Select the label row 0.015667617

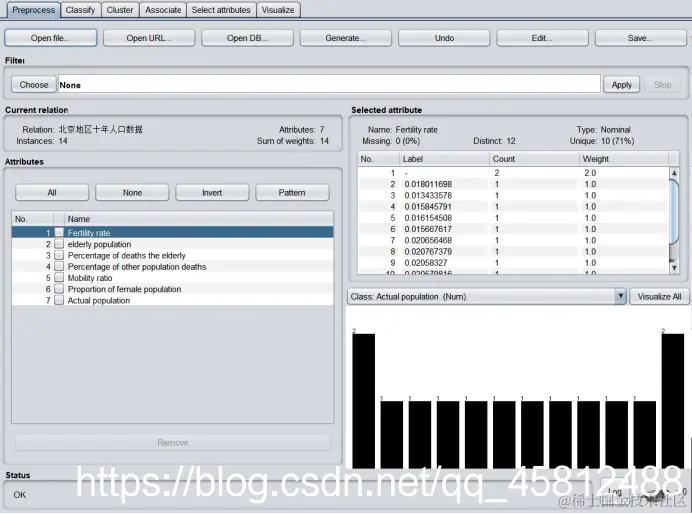(514, 229)
